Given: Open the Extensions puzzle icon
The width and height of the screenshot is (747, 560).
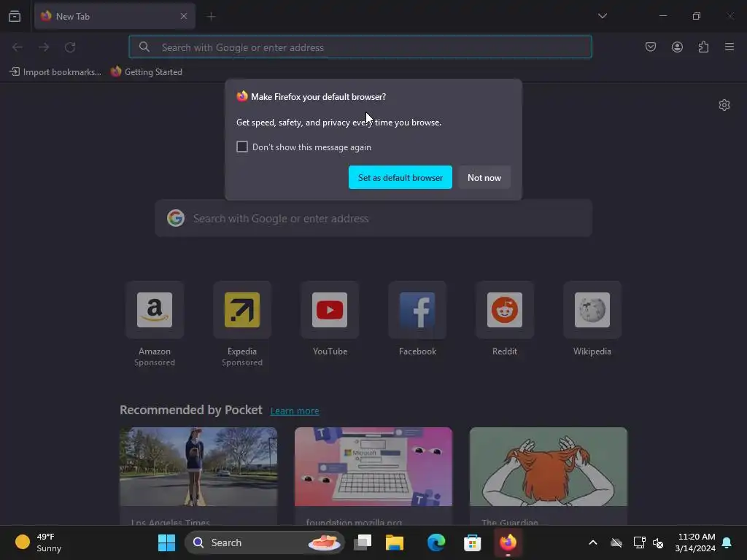Looking at the screenshot, I should point(703,47).
